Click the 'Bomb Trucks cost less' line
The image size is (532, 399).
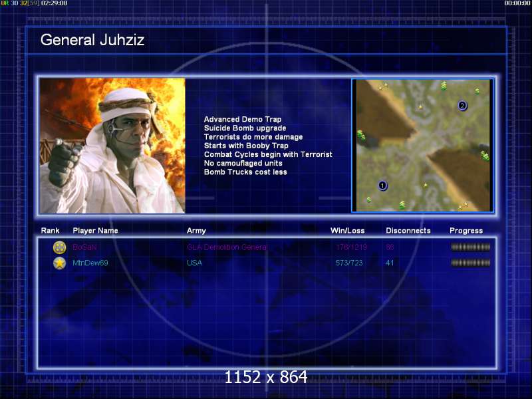pyautogui.click(x=245, y=172)
